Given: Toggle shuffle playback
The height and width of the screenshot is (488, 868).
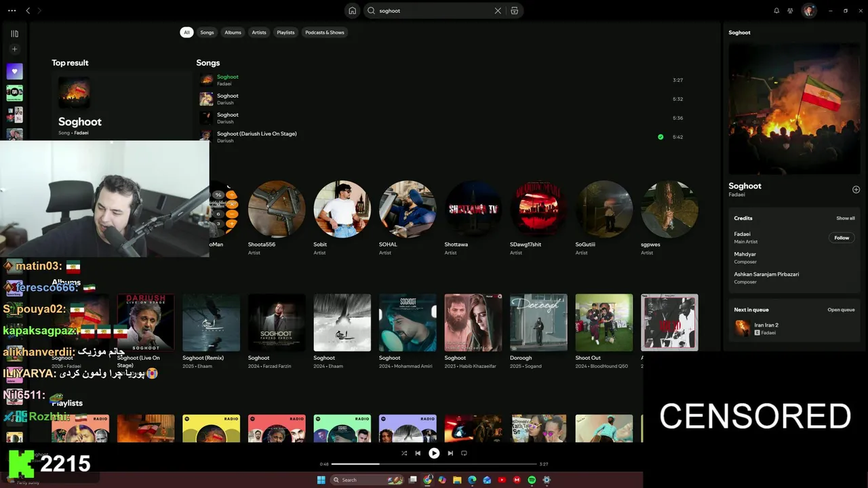Looking at the screenshot, I should (404, 453).
